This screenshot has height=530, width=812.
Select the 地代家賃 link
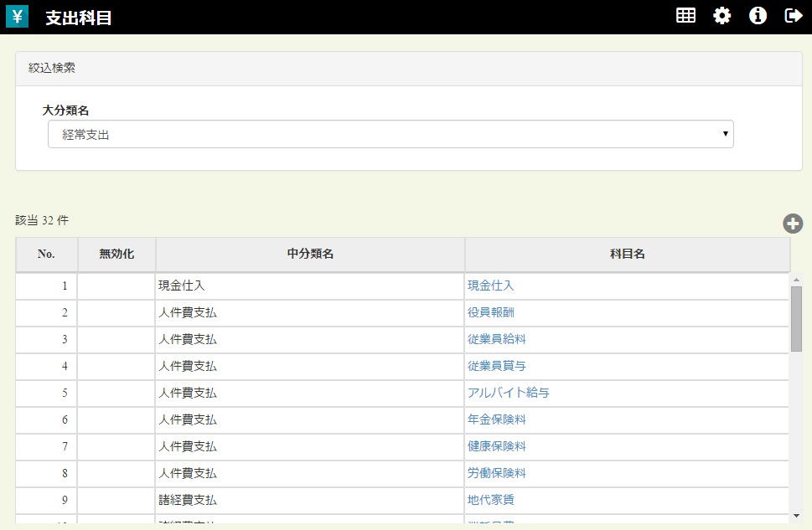(490, 500)
